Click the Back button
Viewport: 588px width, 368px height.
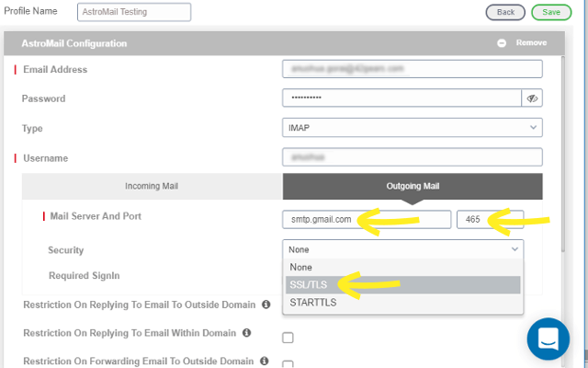click(x=505, y=12)
